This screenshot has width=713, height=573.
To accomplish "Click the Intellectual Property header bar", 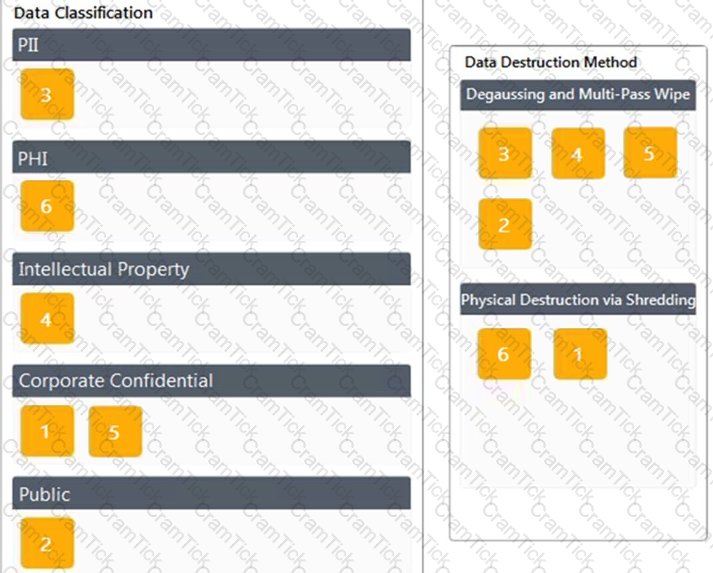I will tap(211, 269).
